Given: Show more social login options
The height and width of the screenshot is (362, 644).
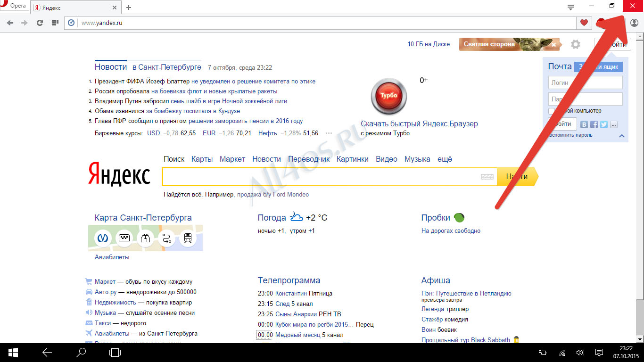Looking at the screenshot, I should click(613, 124).
